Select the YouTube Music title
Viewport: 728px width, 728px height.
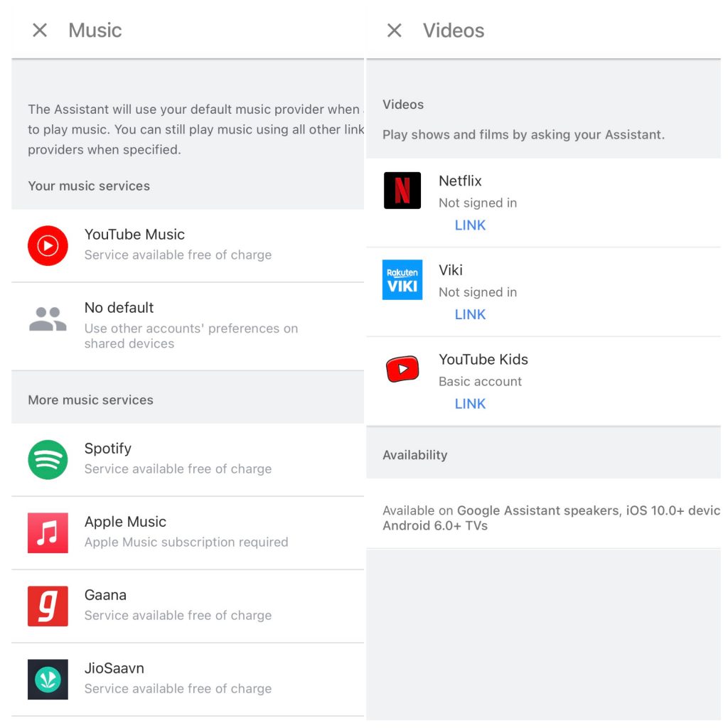click(134, 235)
